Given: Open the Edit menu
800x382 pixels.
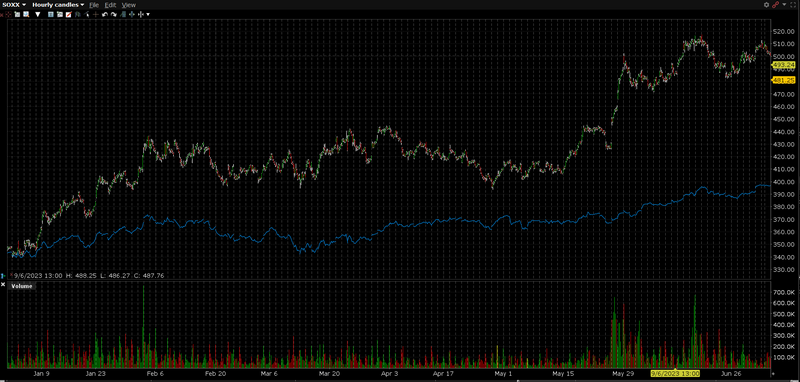Looking at the screenshot, I should click(x=110, y=5).
